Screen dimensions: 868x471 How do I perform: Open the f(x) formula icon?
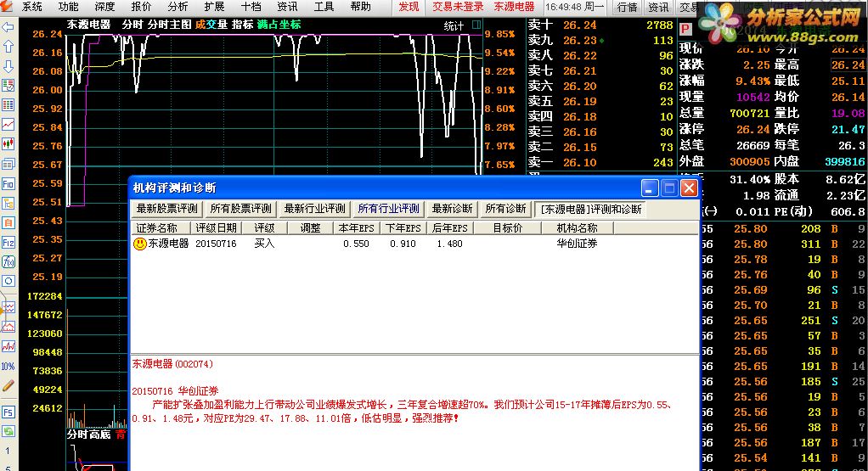(8, 261)
